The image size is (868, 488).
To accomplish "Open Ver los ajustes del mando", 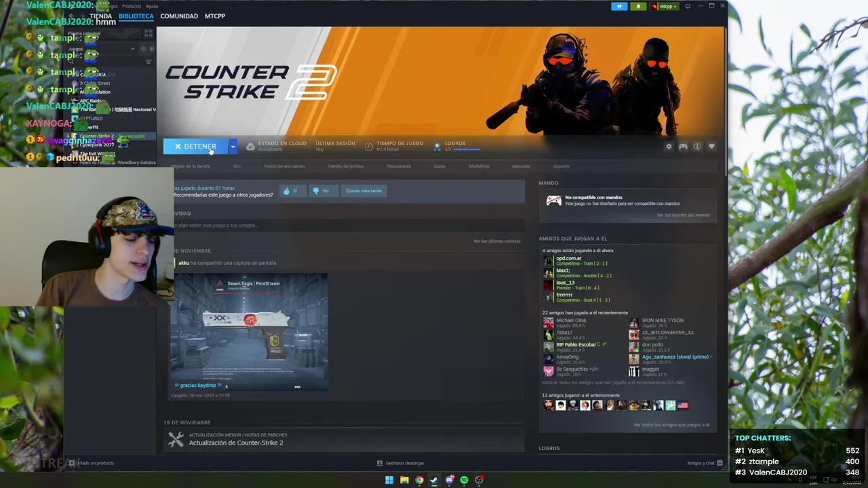I will point(683,215).
